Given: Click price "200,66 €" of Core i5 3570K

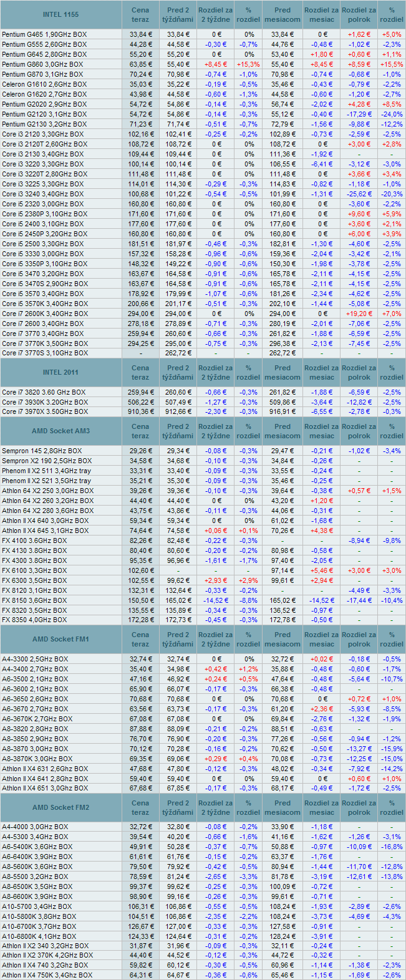Looking at the screenshot, I should pos(140,304).
